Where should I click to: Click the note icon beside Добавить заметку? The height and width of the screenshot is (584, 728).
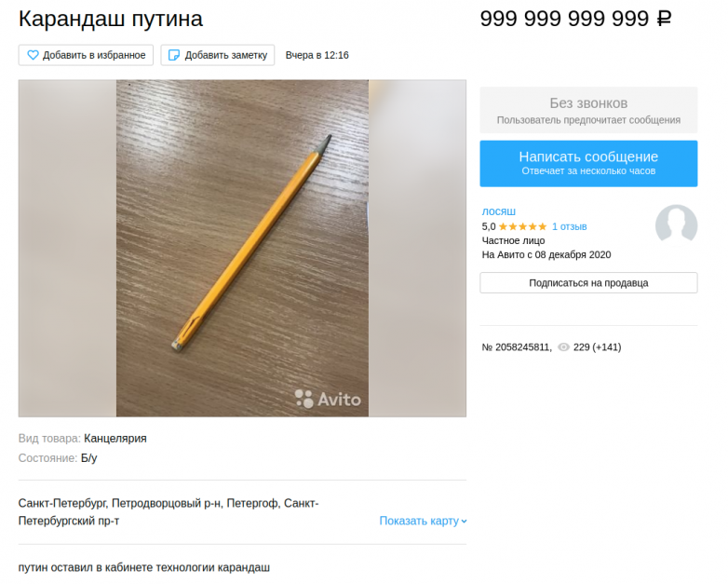[x=174, y=55]
